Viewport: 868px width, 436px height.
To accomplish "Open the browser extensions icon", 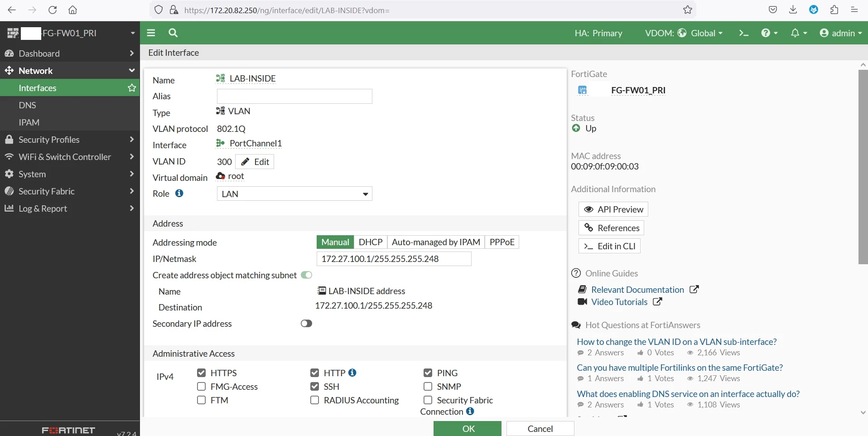I will point(834,10).
